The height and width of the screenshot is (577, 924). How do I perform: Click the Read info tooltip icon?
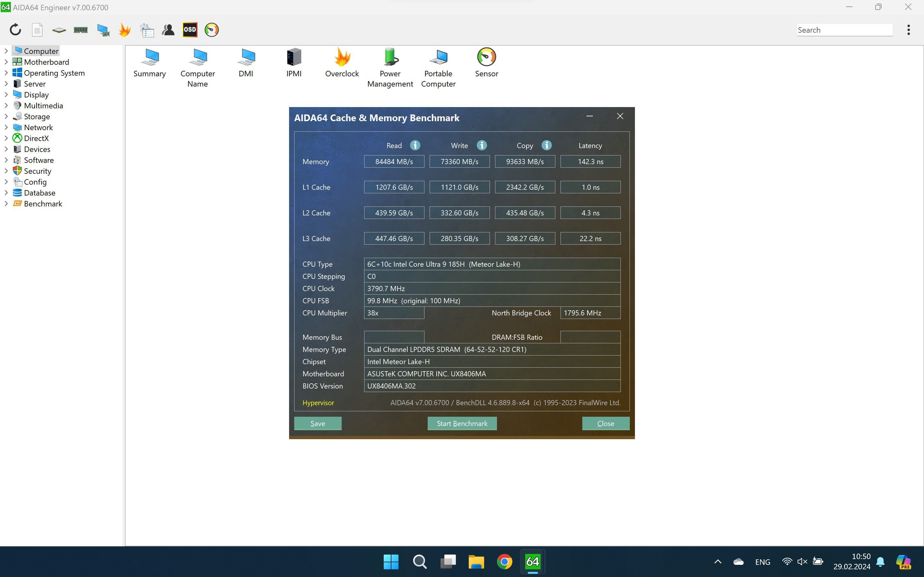415,145
